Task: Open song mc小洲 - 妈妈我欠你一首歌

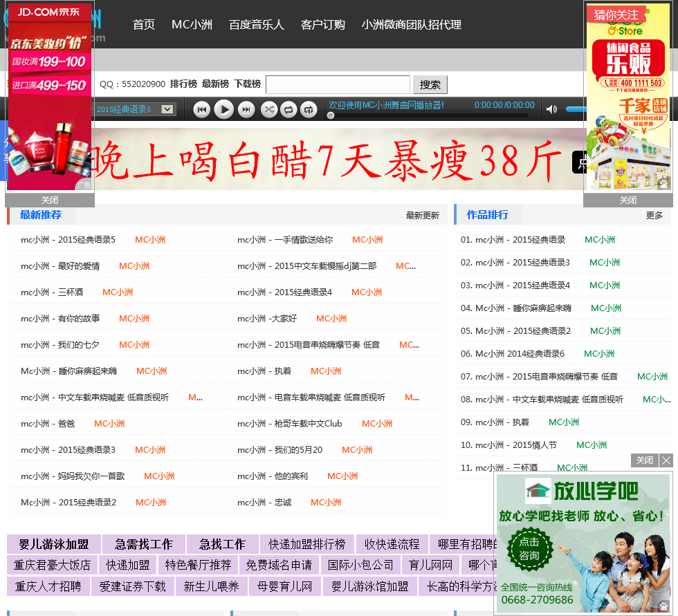Action: 73,476
